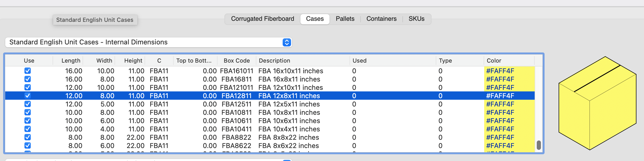The image size is (644, 161).
Task: Select the FBA 12x10x11 inches description
Action: pyautogui.click(x=291, y=88)
